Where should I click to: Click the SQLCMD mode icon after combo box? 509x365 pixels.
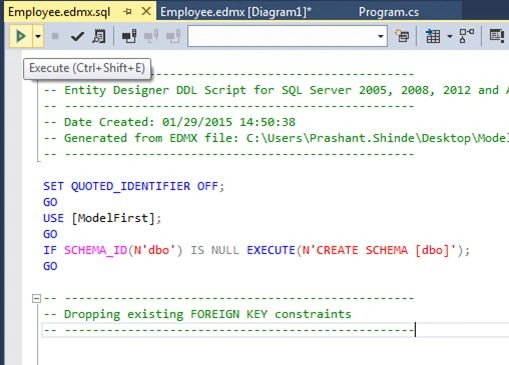click(x=402, y=36)
